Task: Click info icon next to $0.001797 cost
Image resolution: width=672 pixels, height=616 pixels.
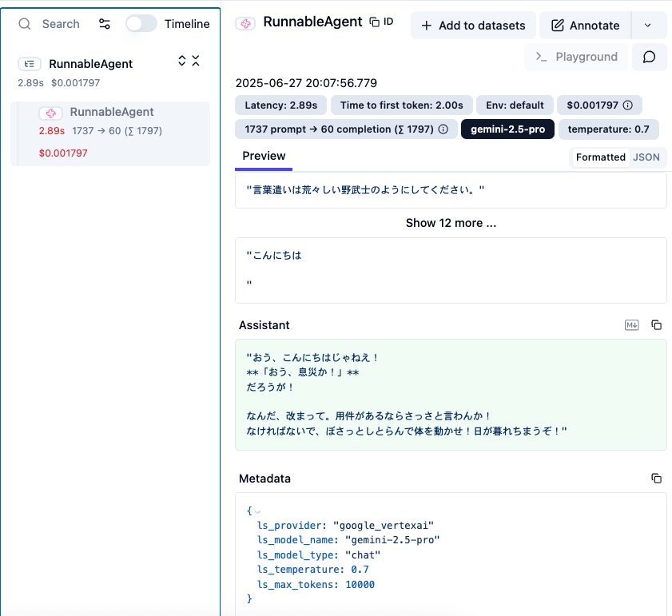Action: [x=628, y=105]
